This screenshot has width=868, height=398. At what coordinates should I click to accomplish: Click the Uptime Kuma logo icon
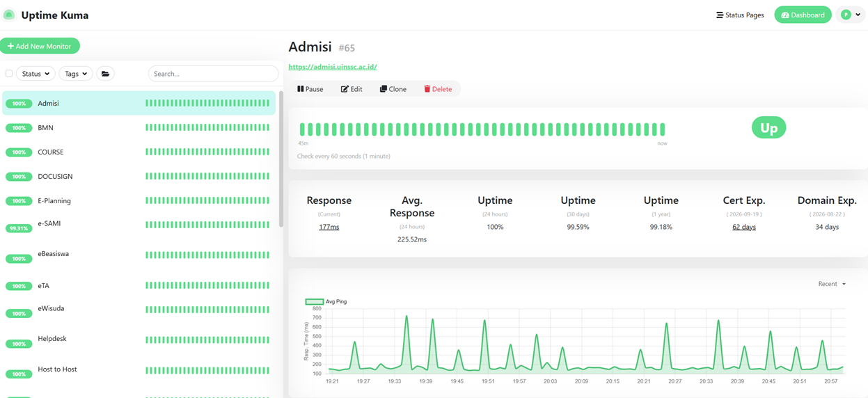pos(9,15)
